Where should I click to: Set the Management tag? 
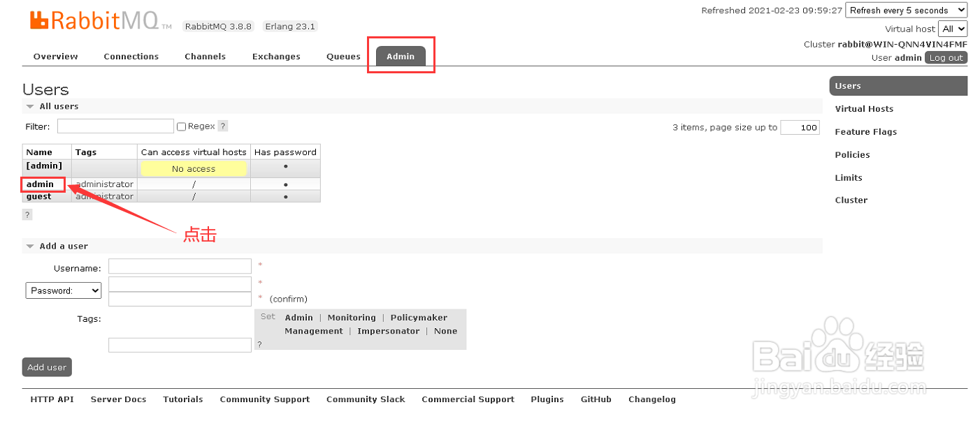314,332
